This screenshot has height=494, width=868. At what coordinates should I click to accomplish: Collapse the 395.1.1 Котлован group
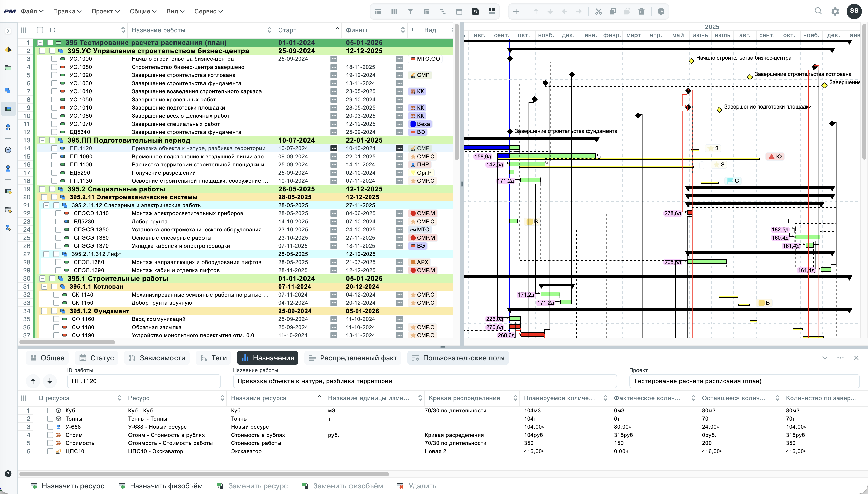[44, 287]
